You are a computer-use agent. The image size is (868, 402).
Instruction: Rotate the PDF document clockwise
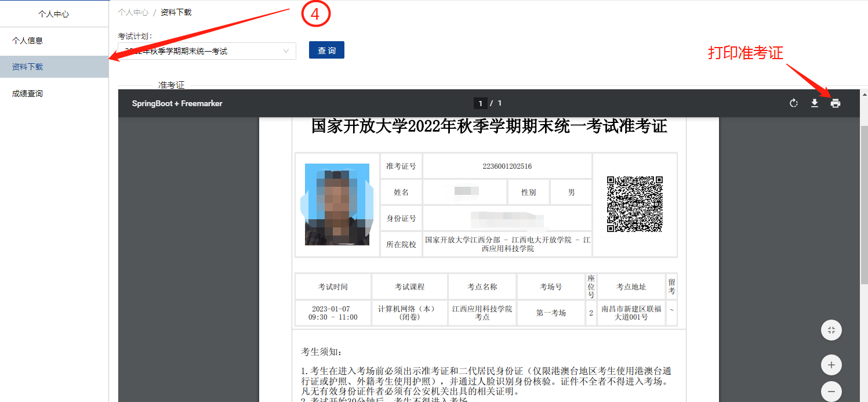pos(794,103)
